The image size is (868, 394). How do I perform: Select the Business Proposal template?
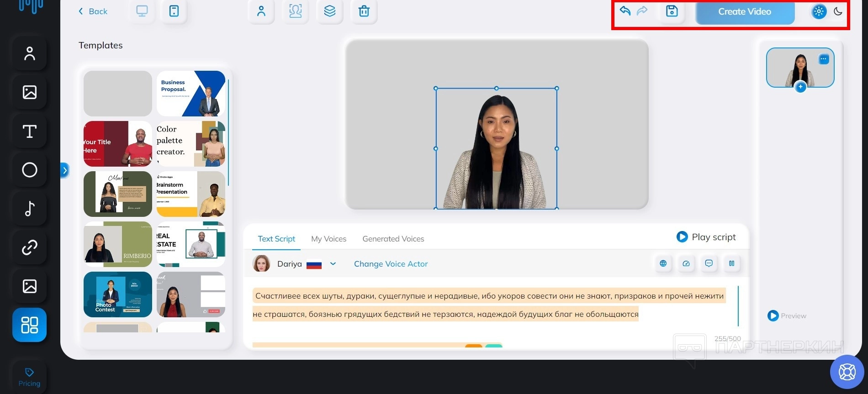(191, 94)
